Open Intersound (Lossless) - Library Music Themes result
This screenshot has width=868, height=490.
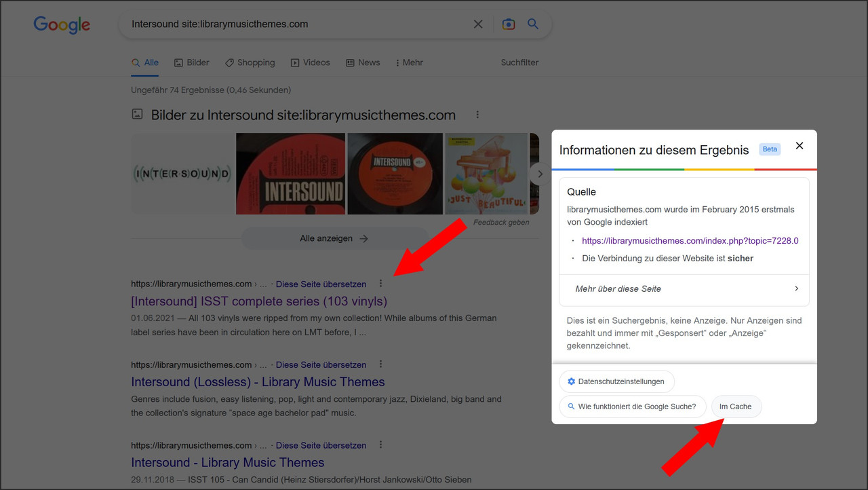[x=258, y=382]
